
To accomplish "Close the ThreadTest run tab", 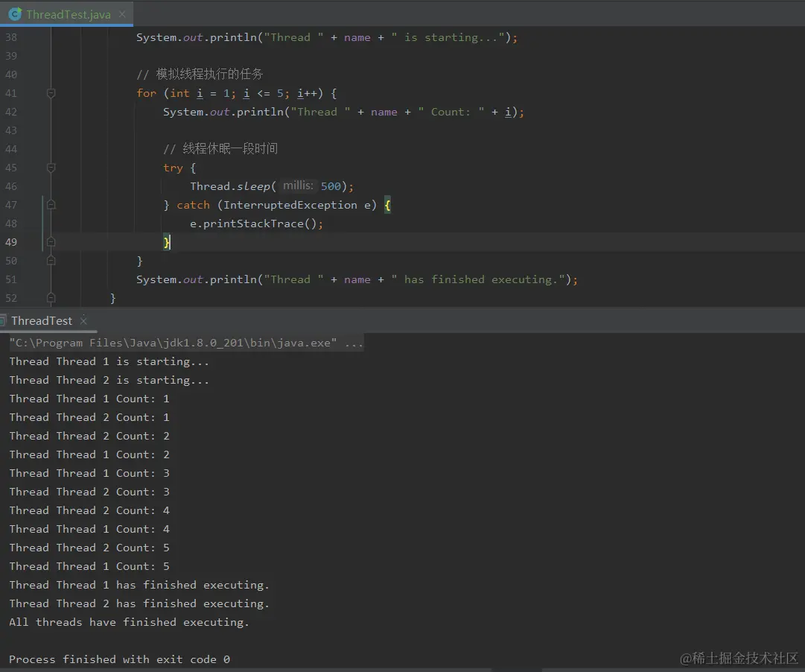I will point(83,320).
